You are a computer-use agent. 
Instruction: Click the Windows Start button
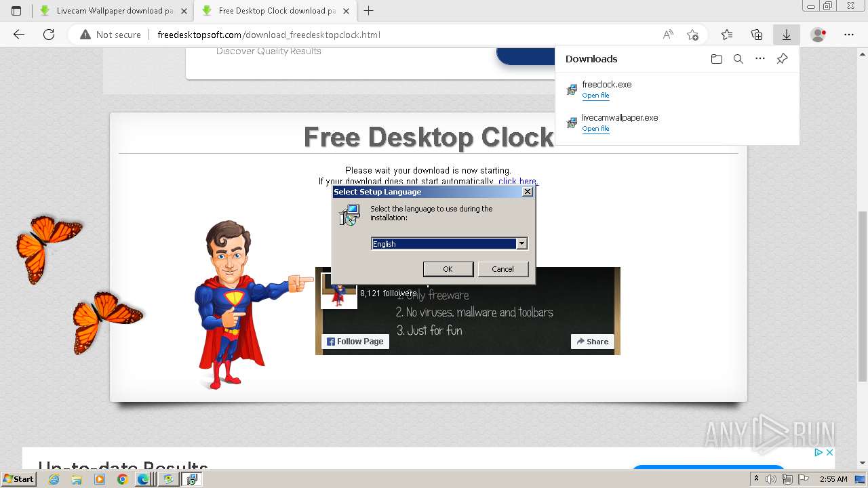click(x=18, y=479)
